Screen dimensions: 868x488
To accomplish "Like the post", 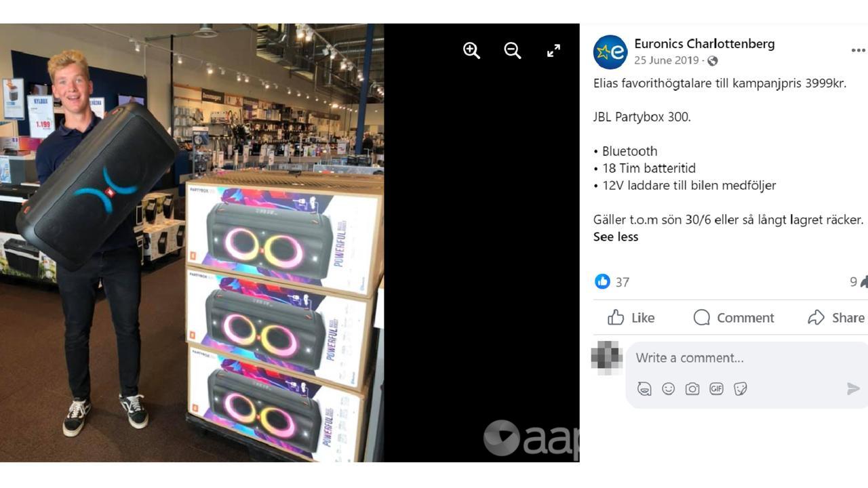I will click(631, 317).
